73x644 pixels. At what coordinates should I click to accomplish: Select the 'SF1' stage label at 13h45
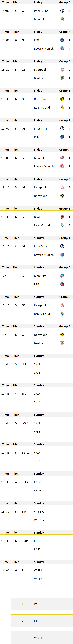point(24,364)
